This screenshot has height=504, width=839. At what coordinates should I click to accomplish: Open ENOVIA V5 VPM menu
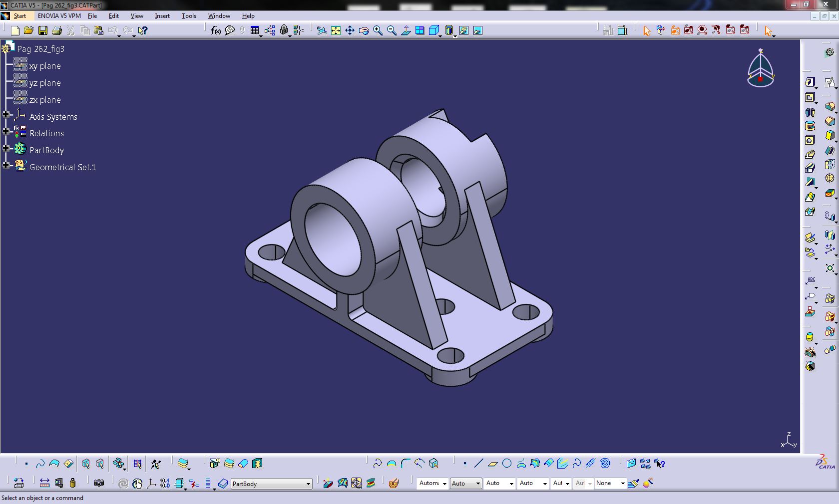coord(59,16)
